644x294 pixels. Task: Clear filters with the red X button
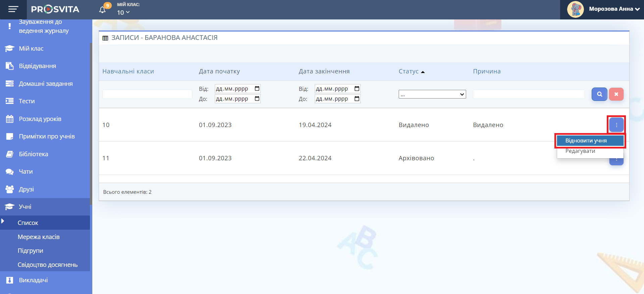[x=616, y=94]
